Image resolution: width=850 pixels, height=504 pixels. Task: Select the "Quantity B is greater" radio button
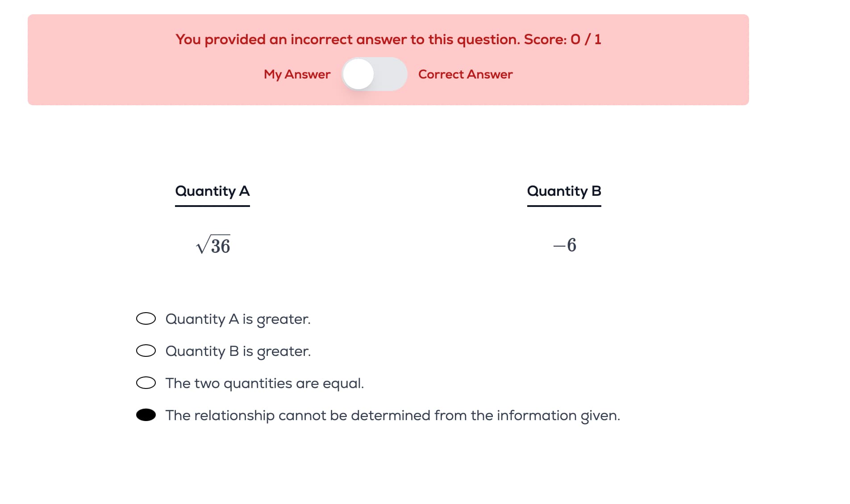[146, 351]
